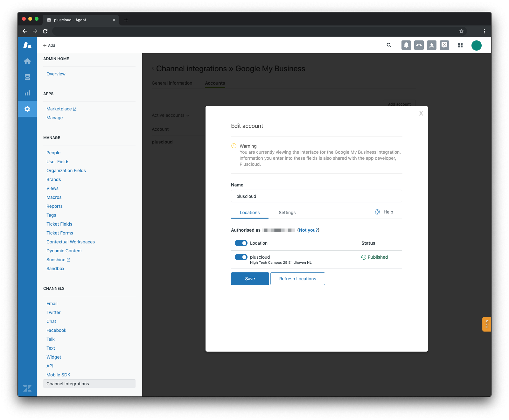Image resolution: width=509 pixels, height=420 pixels.
Task: Click the pluscloud account row
Action: coord(178,142)
